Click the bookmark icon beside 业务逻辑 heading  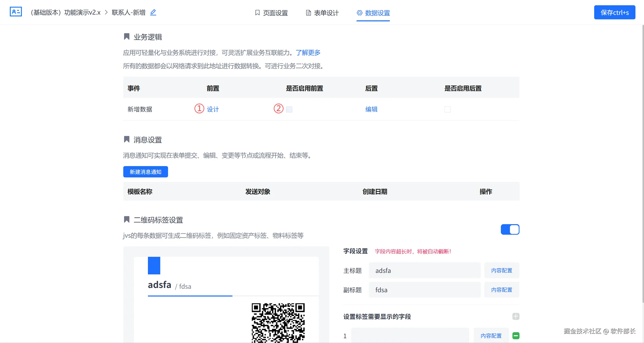tap(127, 37)
